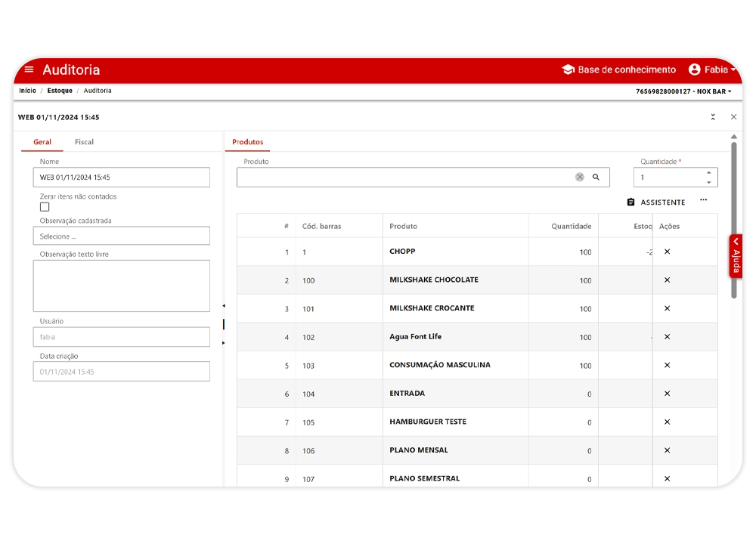Remove the MILKSHAKE CROCANTE row
The image size is (756, 544).
668,308
